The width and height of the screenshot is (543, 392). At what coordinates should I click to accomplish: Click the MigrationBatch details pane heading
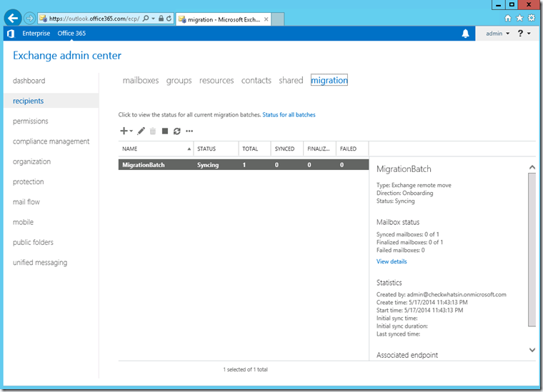pos(404,169)
